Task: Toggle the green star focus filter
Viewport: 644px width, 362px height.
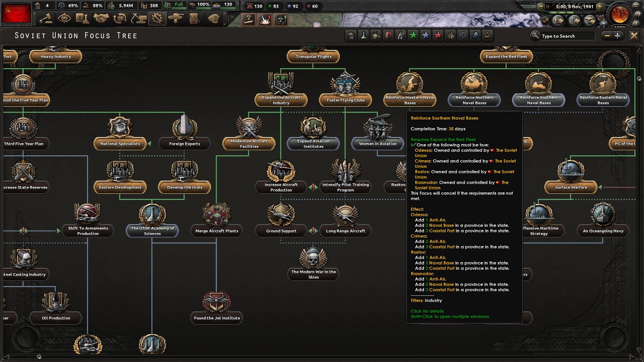Action: 413,36
